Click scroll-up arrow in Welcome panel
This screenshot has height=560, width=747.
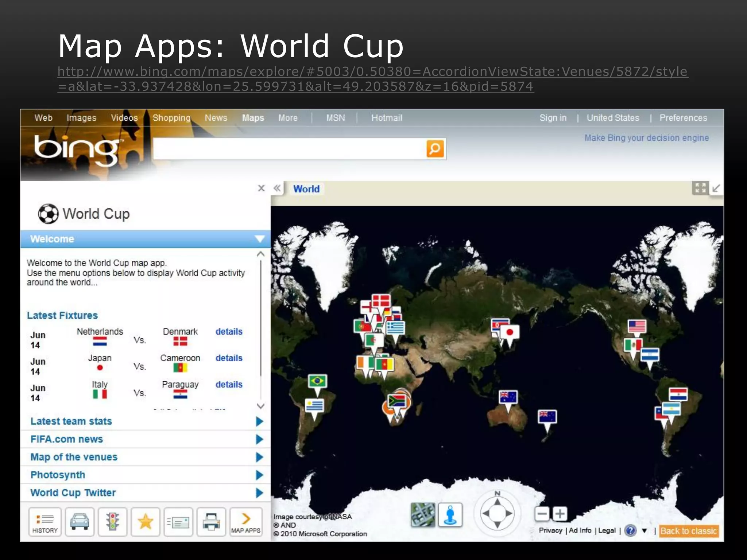point(260,254)
